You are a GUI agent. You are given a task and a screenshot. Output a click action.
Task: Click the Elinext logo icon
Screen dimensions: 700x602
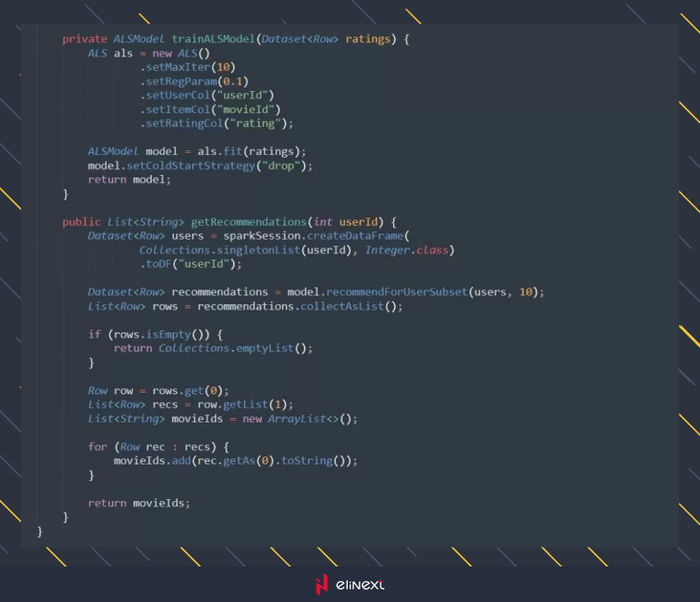320,585
